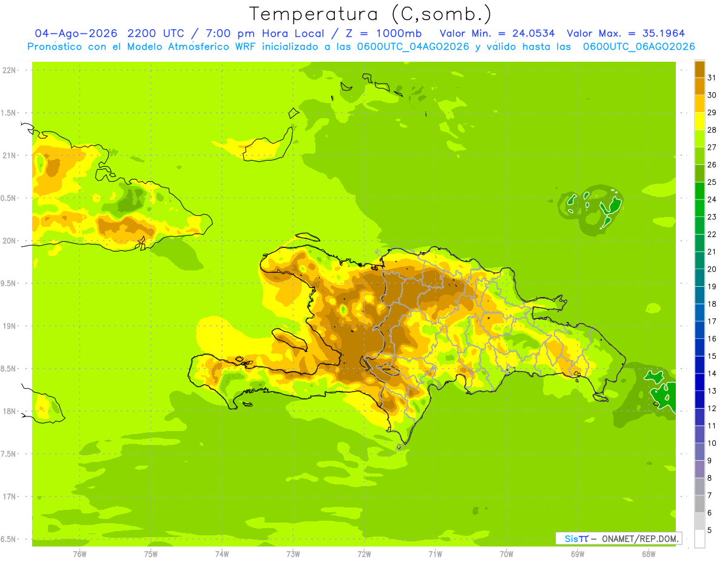Click the "19N" latitude axis label
Screen dimensions: 728x562
coord(8,326)
